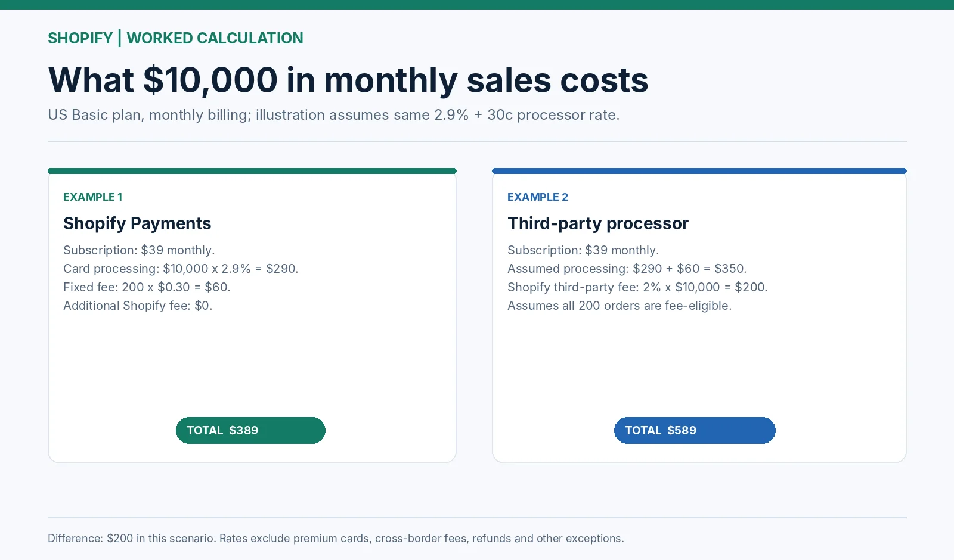Click the 'Difference: $200 in this scenario' footnote
The image size is (954, 560).
(336, 538)
